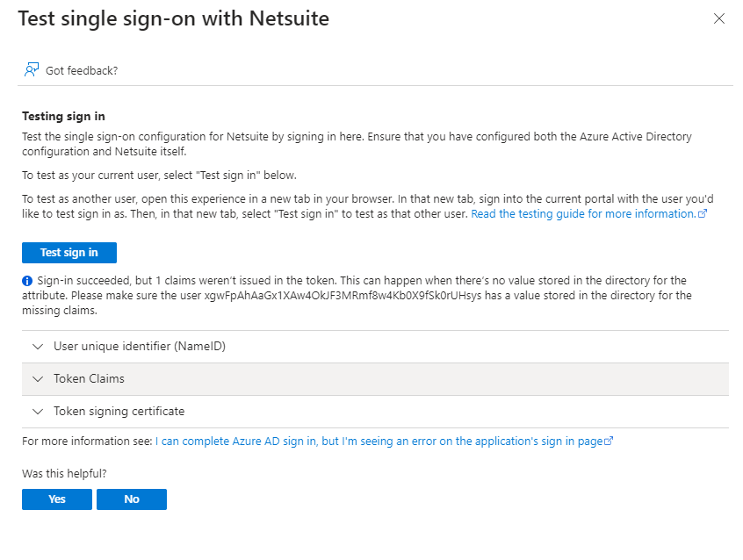
Task: Close the Test single sign-on panel
Action: pyautogui.click(x=718, y=18)
